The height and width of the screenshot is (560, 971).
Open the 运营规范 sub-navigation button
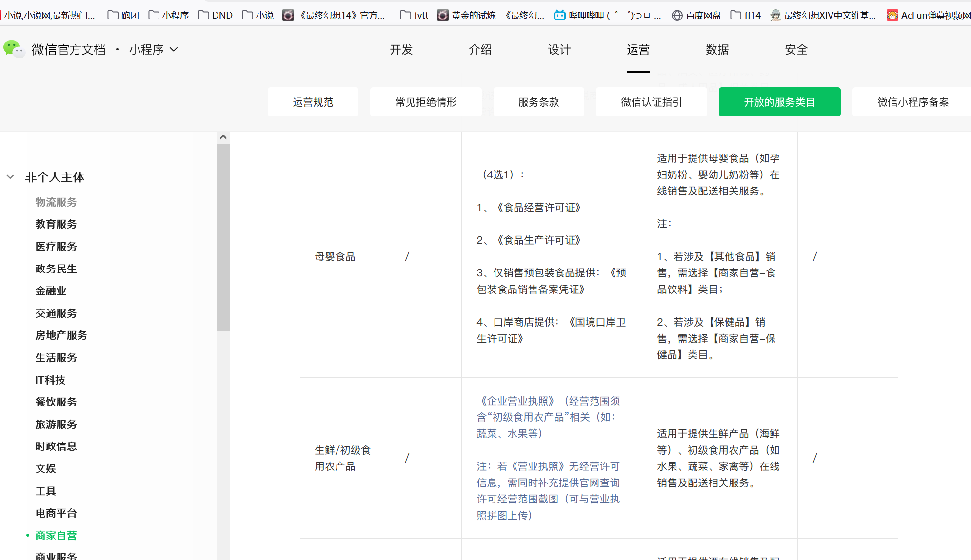tap(313, 102)
